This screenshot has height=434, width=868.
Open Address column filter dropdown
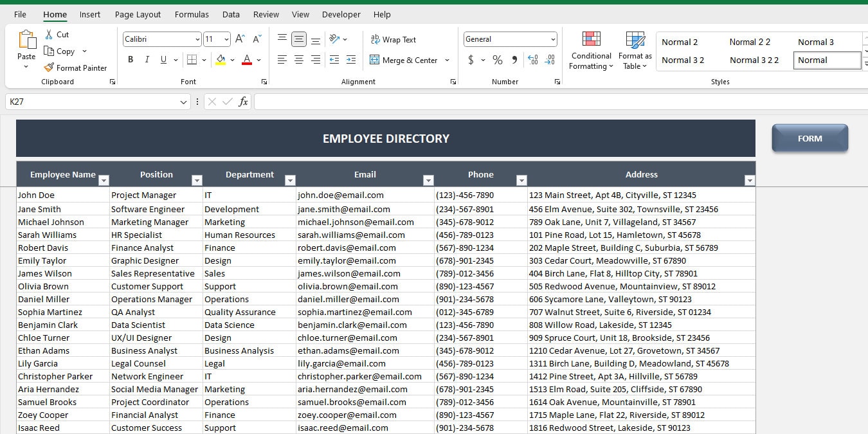click(749, 181)
